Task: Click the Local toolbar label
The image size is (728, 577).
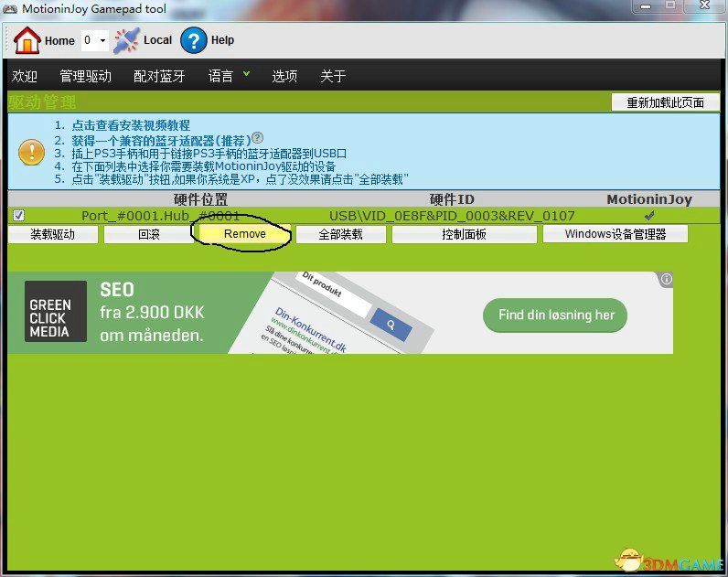Action: pyautogui.click(x=158, y=40)
